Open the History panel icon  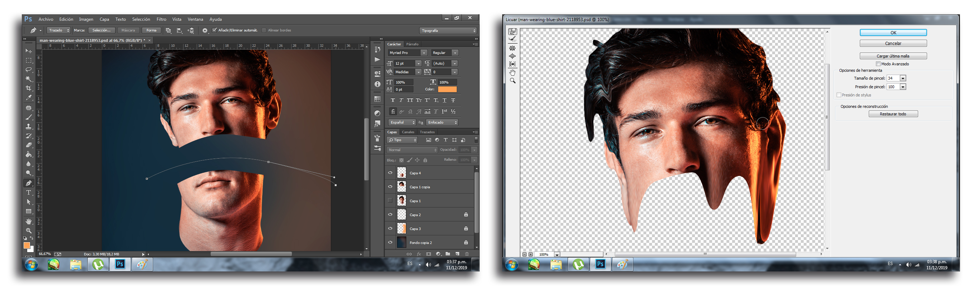click(377, 49)
